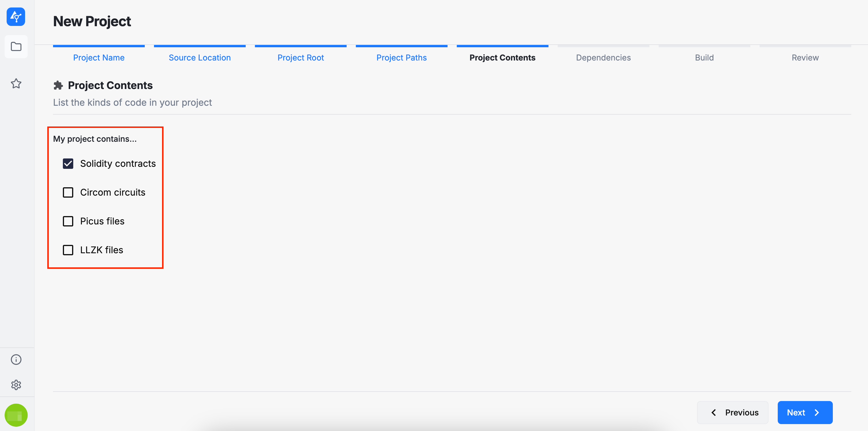Go to the Project Name step
This screenshot has width=868, height=431.
click(x=99, y=58)
